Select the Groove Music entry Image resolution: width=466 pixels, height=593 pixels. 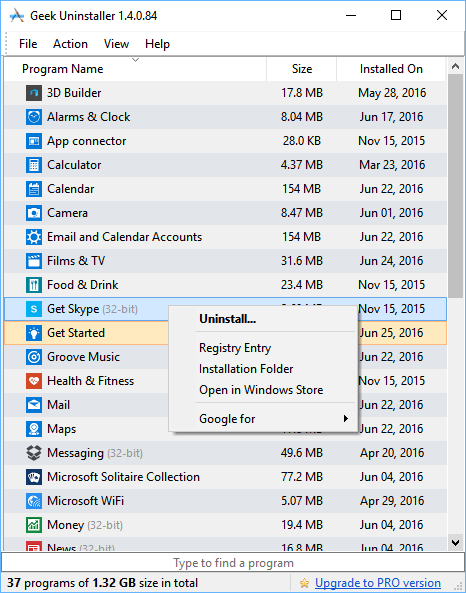pos(83,357)
